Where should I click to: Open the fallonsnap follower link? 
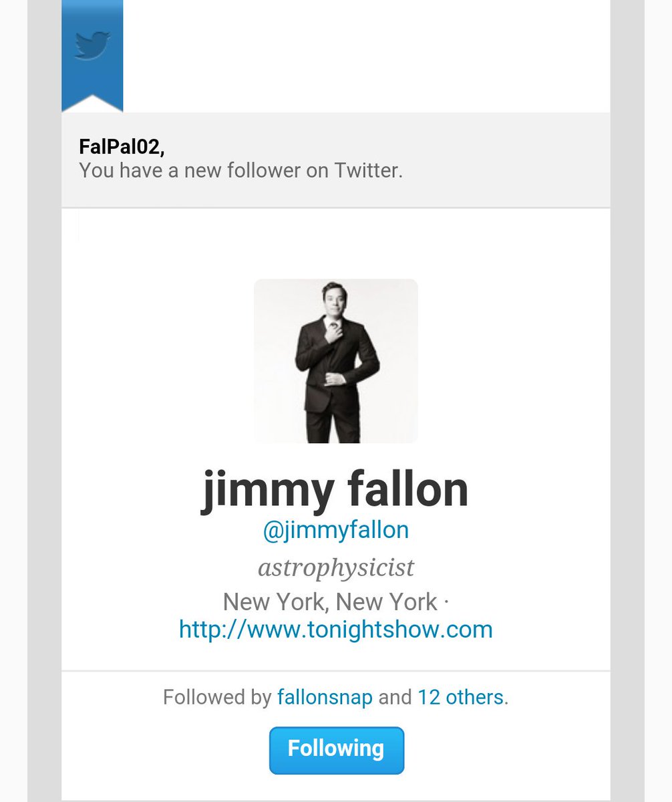[x=325, y=698]
